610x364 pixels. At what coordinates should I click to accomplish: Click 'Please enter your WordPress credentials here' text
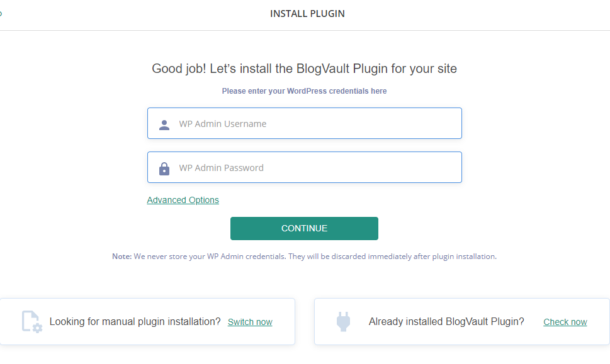tap(304, 91)
